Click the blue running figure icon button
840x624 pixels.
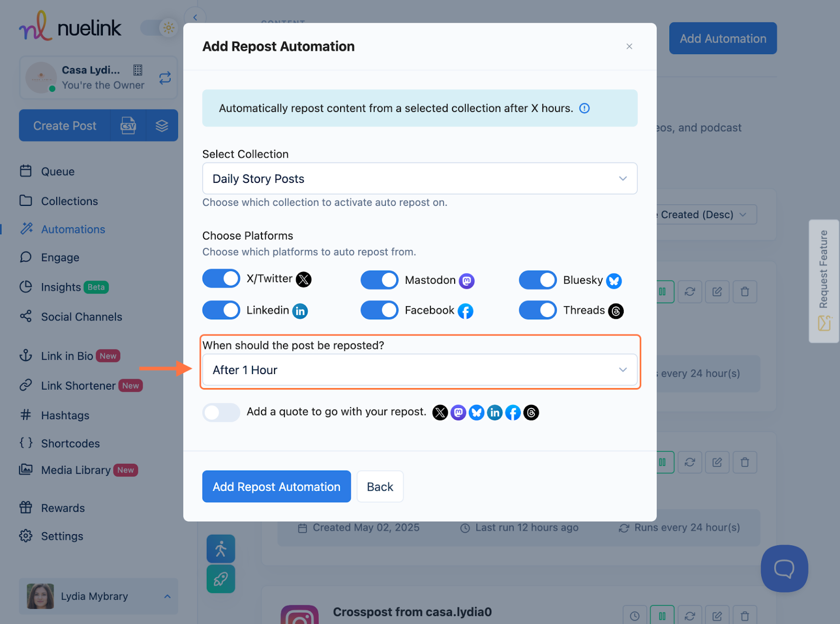[221, 549]
